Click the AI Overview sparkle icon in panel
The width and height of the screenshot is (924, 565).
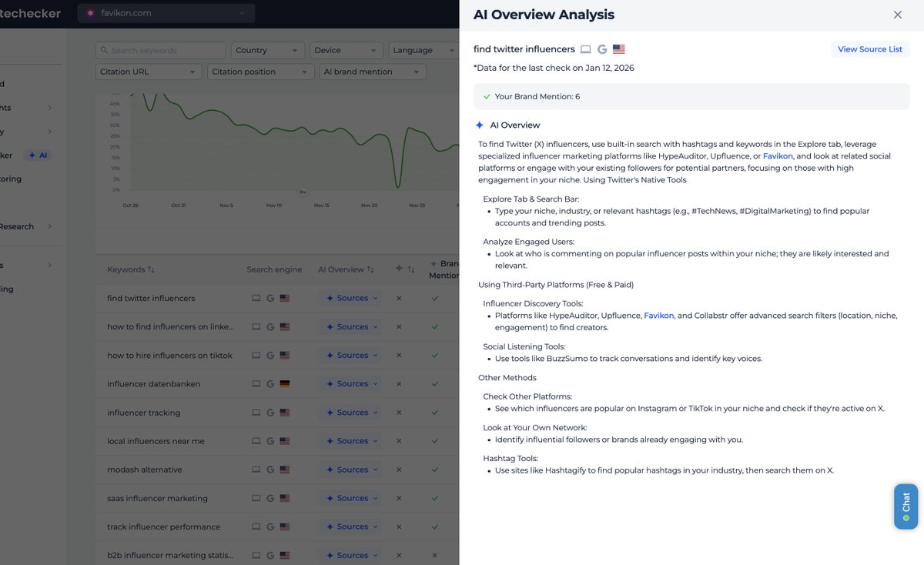(480, 125)
